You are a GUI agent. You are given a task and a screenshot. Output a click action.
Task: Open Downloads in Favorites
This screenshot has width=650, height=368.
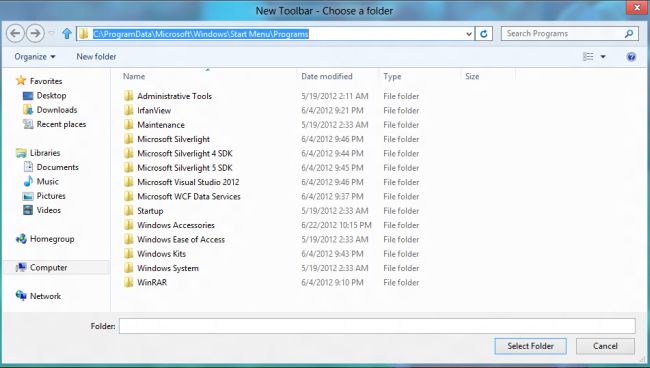click(50, 110)
